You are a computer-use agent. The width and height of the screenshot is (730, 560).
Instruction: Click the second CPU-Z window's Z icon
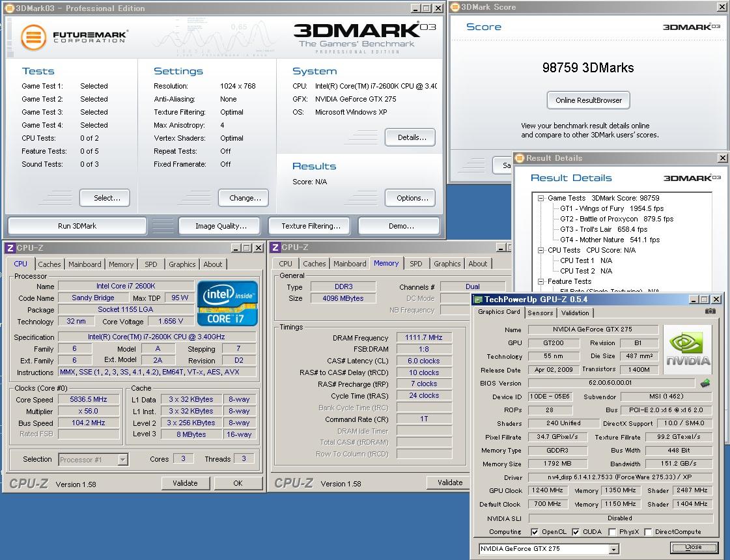point(275,247)
